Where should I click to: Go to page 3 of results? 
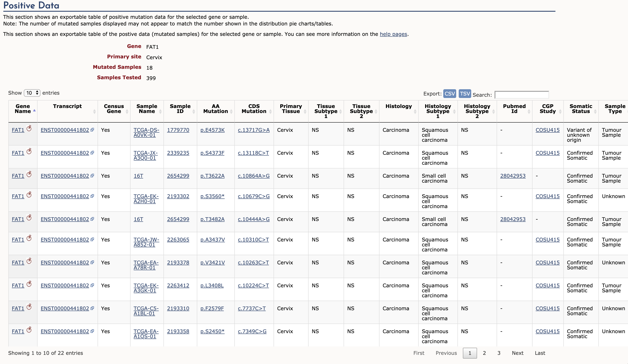point(499,353)
